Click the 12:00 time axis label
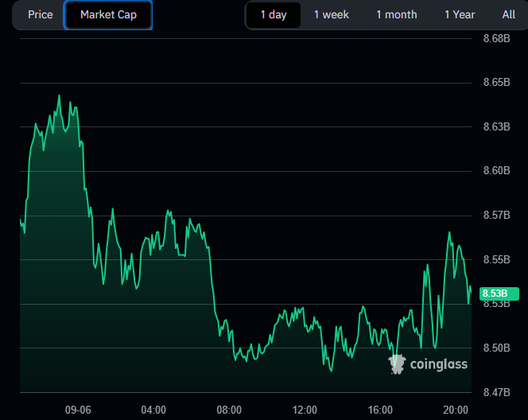Viewport: 528px width, 420px height. click(x=305, y=410)
